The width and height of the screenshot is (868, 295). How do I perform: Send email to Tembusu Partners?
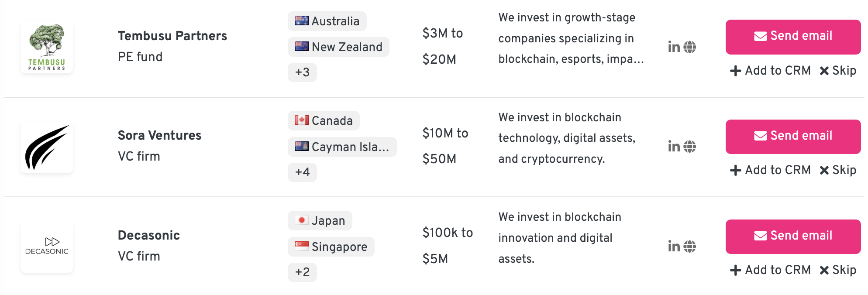point(793,37)
